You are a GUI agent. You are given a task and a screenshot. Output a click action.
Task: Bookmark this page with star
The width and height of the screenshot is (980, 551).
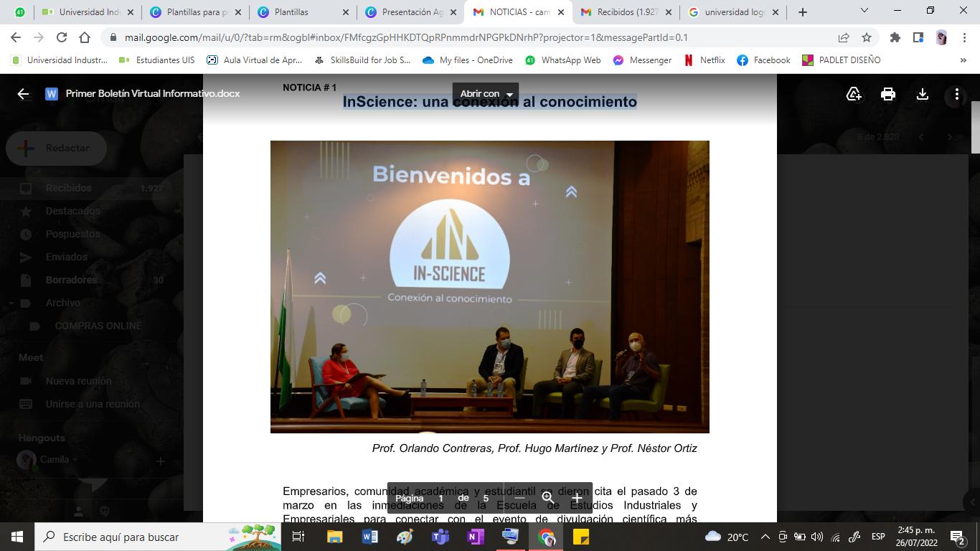[867, 37]
